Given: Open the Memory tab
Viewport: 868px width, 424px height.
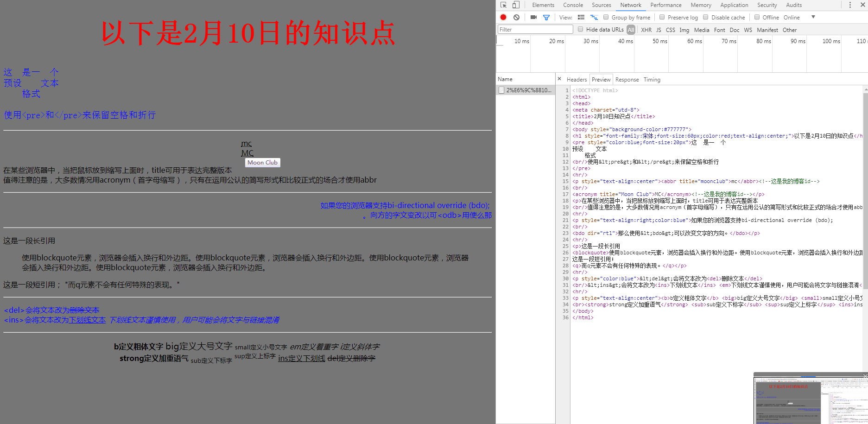Looking at the screenshot, I should pos(701,5).
